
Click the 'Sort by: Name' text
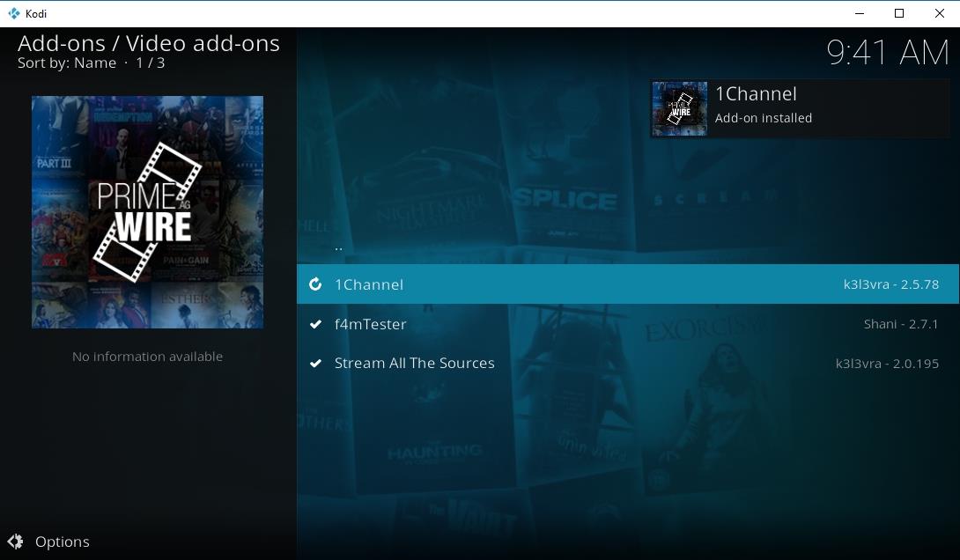pos(67,63)
